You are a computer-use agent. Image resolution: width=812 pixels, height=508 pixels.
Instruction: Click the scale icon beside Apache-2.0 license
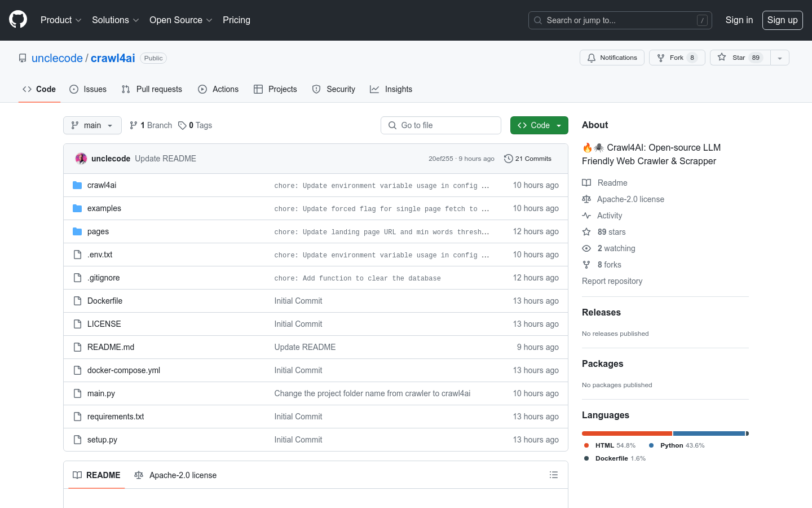586,199
